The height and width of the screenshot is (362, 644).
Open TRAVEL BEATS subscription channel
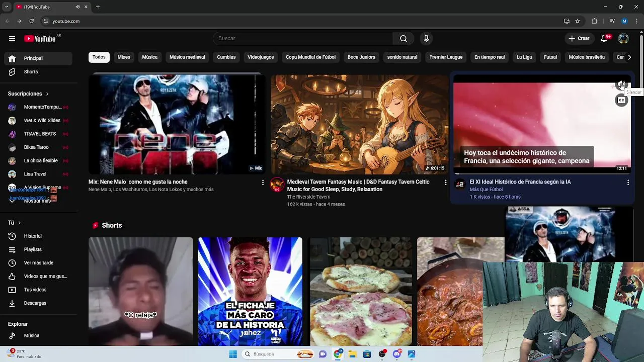click(x=39, y=134)
